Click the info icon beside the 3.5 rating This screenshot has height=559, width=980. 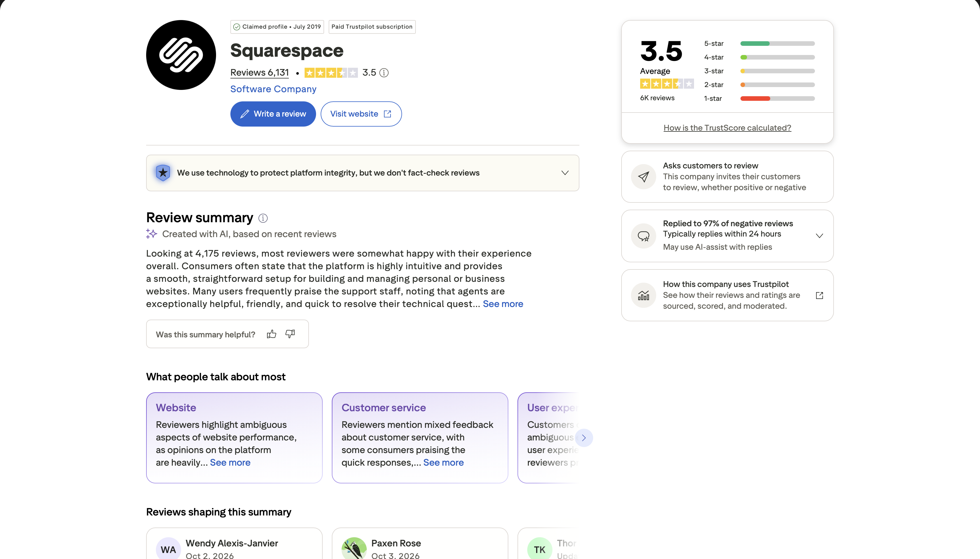[384, 72]
